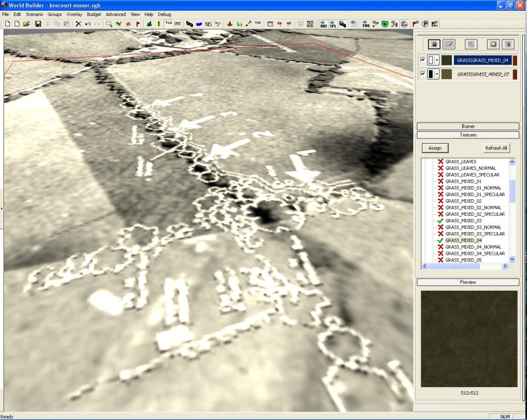Open a file with the folder icon
The width and height of the screenshot is (527, 420).
coord(26,24)
